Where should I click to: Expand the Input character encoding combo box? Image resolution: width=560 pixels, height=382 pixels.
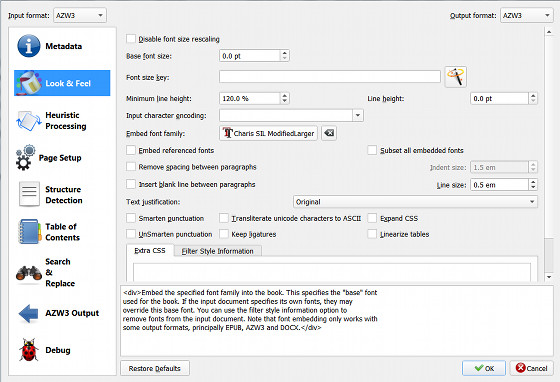click(291, 115)
